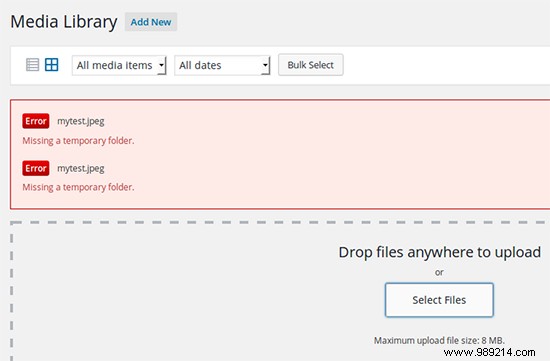Switch to list view icon
The width and height of the screenshot is (550, 361).
click(33, 65)
